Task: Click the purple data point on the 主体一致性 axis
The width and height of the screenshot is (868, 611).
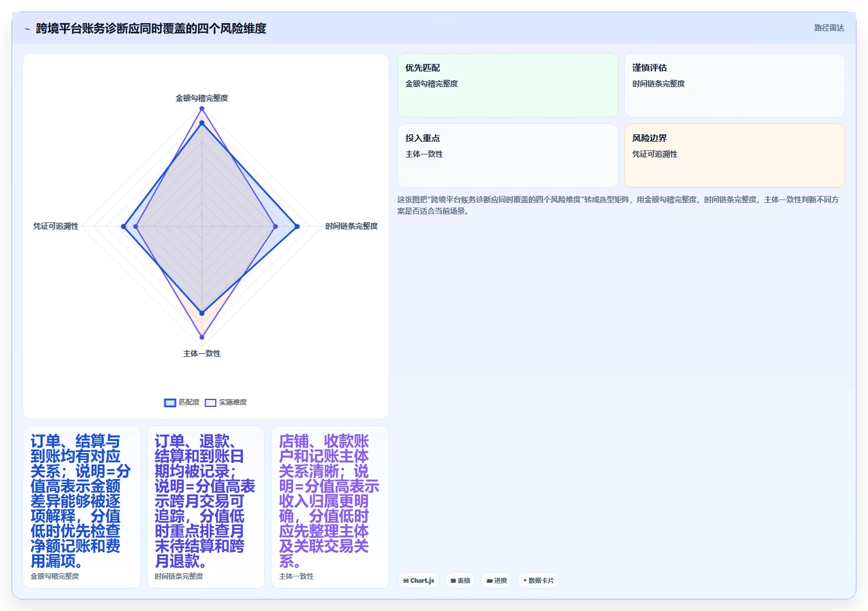Action: (x=202, y=337)
